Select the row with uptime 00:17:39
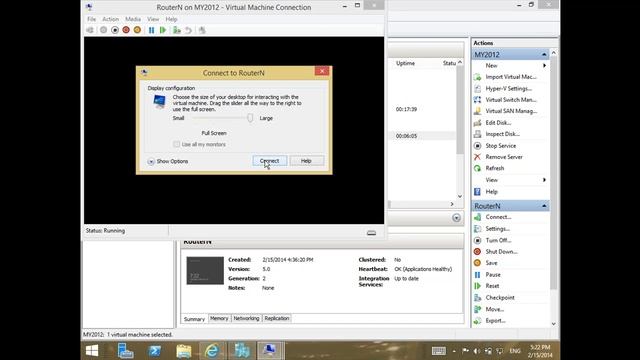Screen dimensions: 640x360 point(422,109)
